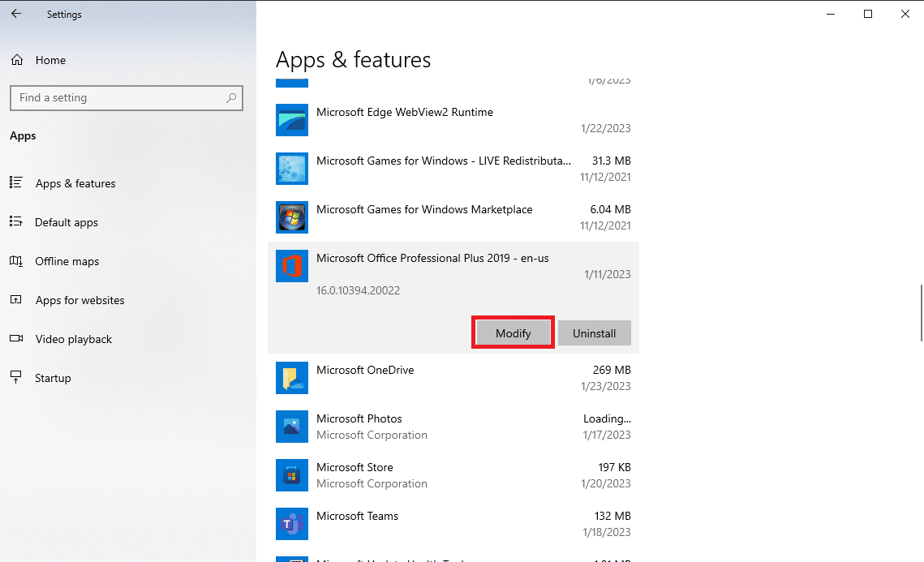924x562 pixels.
Task: Click the Microsoft OneDrive app icon
Action: point(292,378)
